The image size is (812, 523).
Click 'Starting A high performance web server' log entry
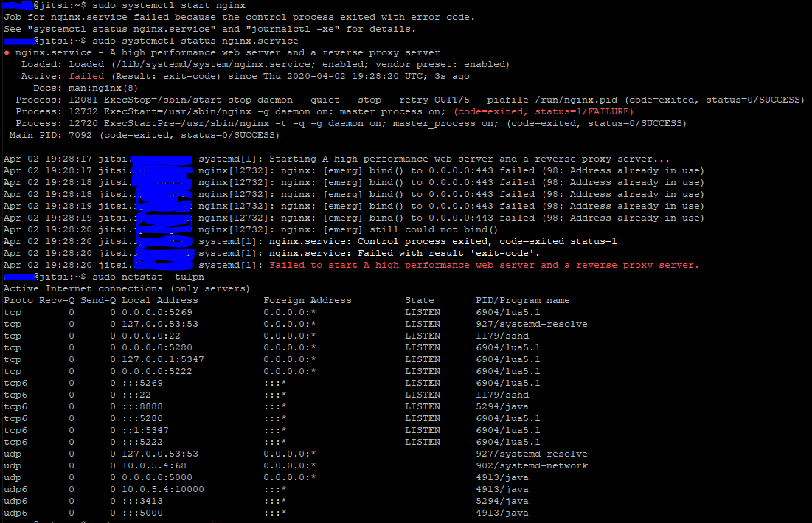coord(469,159)
